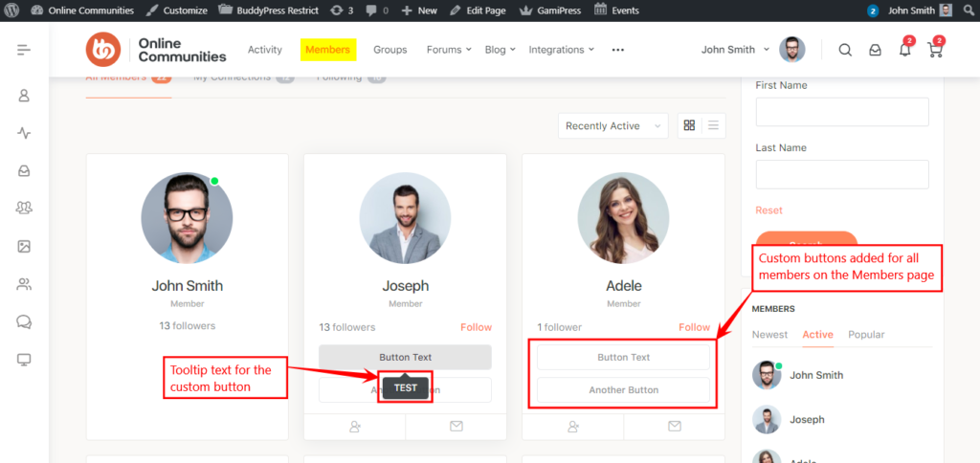The width and height of the screenshot is (980, 463).
Task: Toggle the left sidebar hamburger menu
Action: (24, 50)
